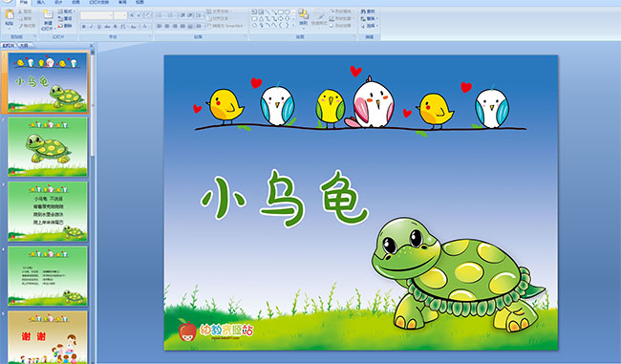Click the Quick Styles (快速样式) button
Viewport: 621px width, 364px height.
click(319, 18)
